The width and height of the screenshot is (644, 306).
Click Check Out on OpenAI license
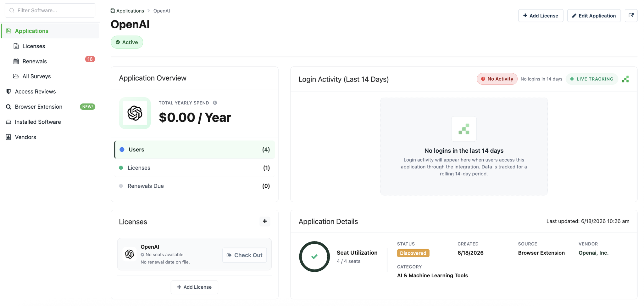pyautogui.click(x=244, y=255)
